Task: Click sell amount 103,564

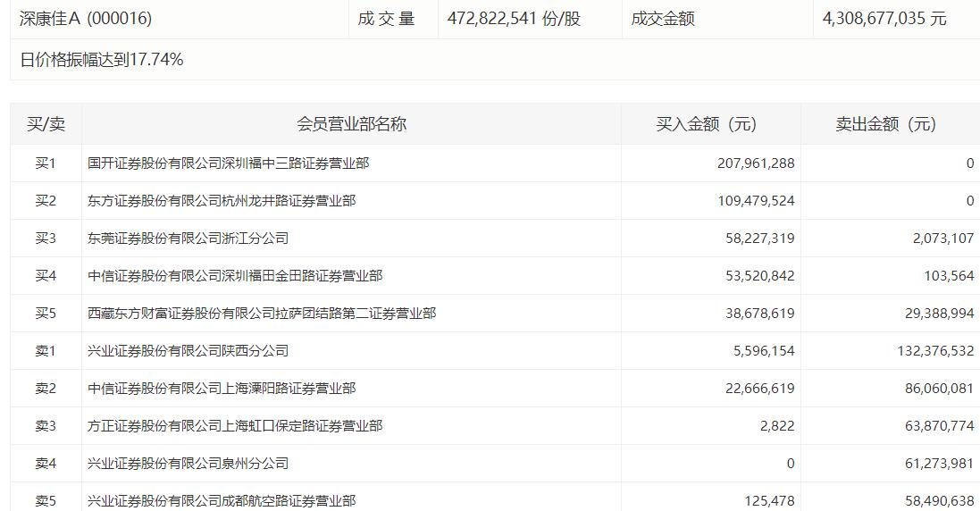Action: click(949, 276)
